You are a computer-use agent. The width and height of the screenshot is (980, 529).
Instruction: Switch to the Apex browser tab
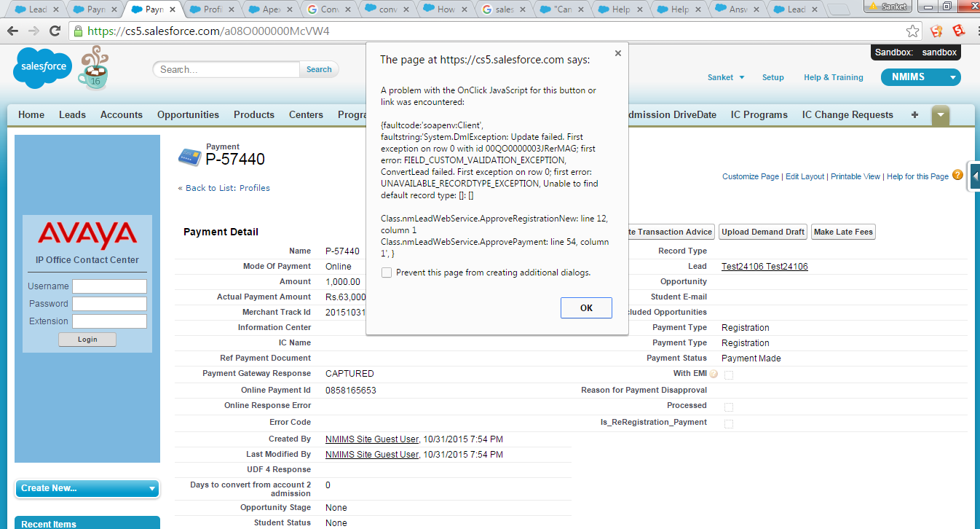pos(271,9)
